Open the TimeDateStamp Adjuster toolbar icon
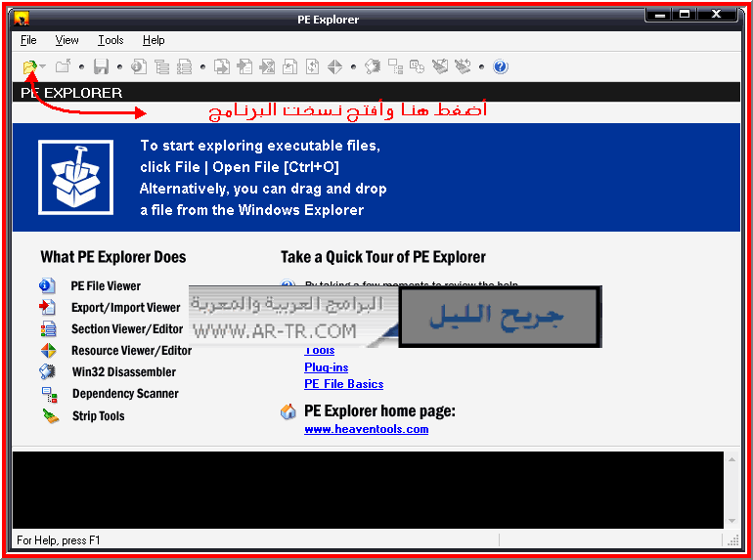The width and height of the screenshot is (753, 560). (417, 66)
